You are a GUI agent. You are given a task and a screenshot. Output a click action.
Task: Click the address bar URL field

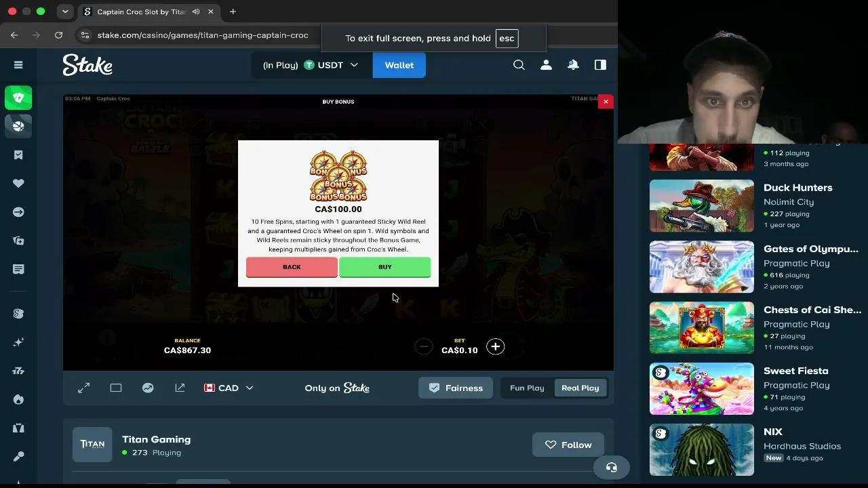pyautogui.click(x=203, y=35)
